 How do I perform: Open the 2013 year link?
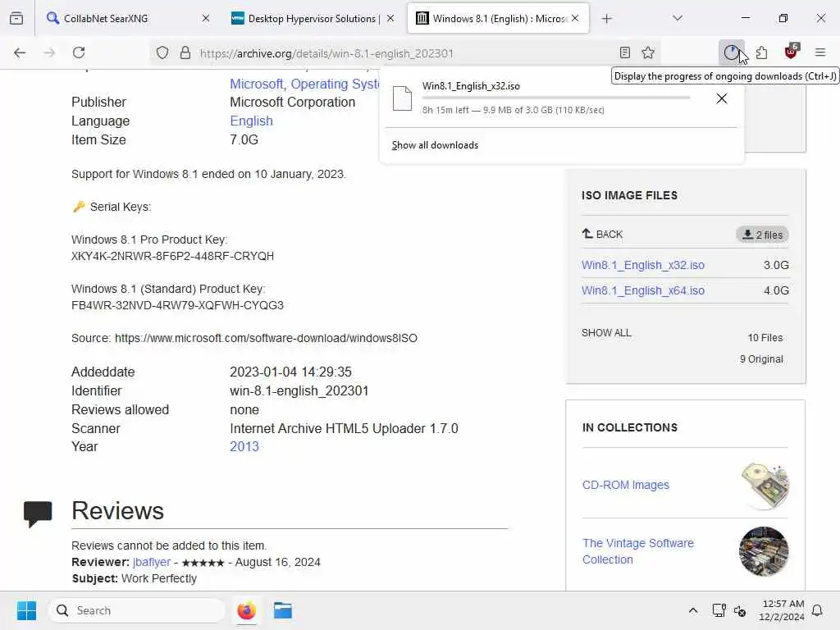coord(244,447)
